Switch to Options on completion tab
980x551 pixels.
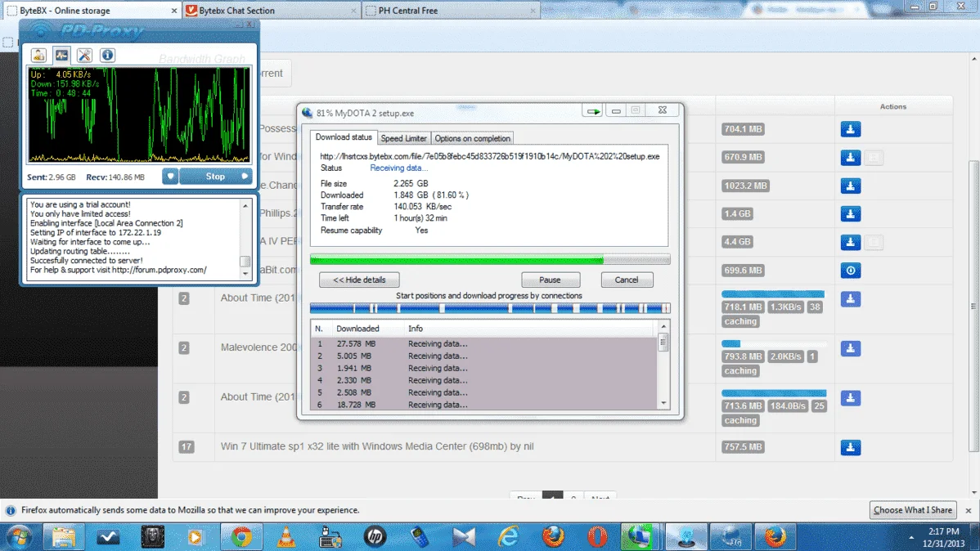point(473,139)
